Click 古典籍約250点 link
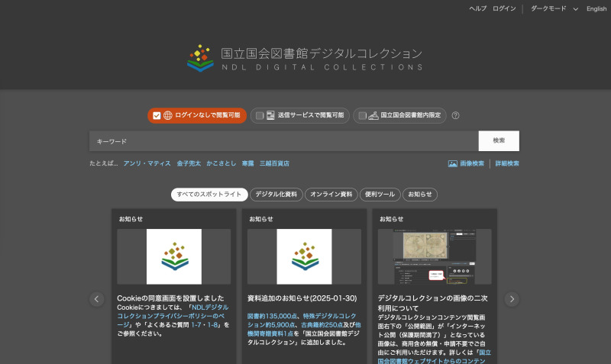This screenshot has width=611, height=364. tap(322, 324)
